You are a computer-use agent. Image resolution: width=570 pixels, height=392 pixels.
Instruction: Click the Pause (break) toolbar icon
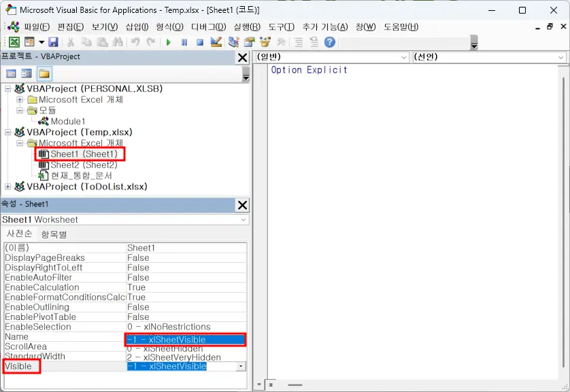pyautogui.click(x=184, y=42)
